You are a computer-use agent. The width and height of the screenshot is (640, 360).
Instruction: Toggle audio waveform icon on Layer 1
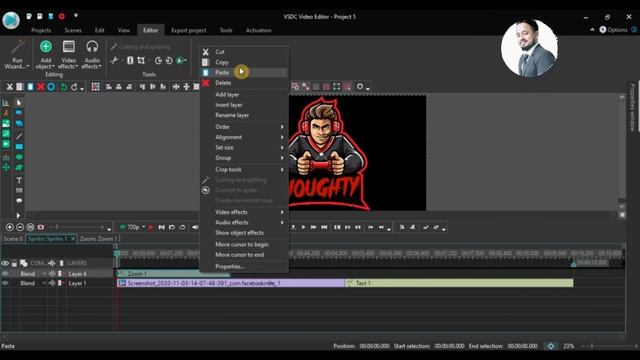pyautogui.click(x=52, y=283)
